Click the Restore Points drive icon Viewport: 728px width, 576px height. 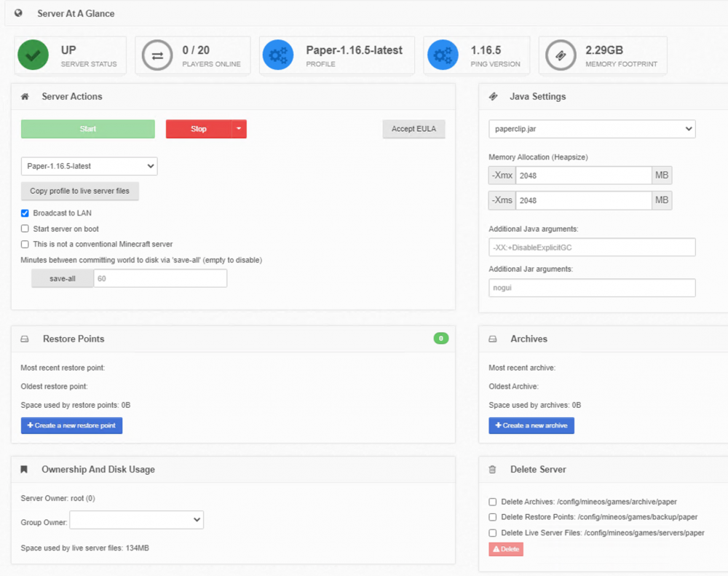(x=25, y=339)
